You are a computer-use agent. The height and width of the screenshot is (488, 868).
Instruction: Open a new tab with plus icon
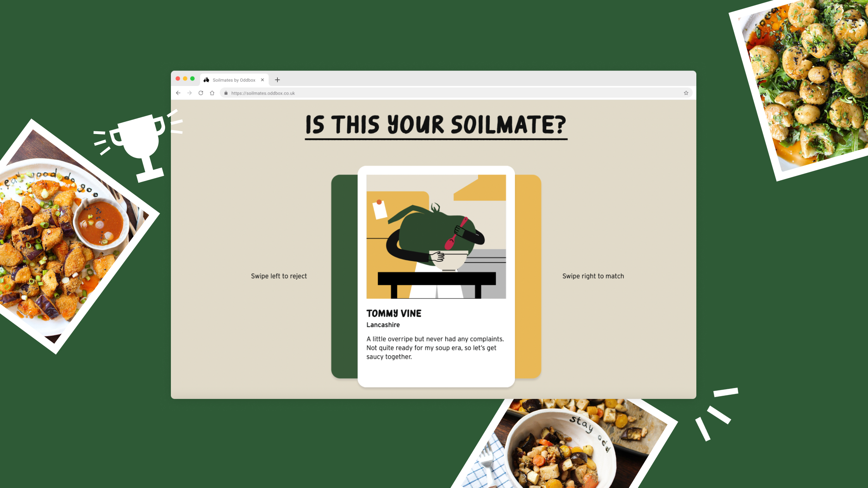[x=277, y=80]
